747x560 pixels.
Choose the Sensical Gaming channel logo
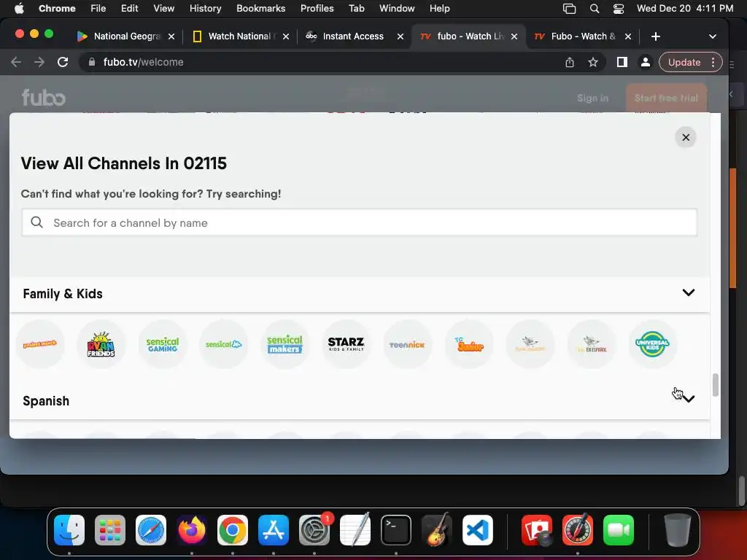pos(163,344)
